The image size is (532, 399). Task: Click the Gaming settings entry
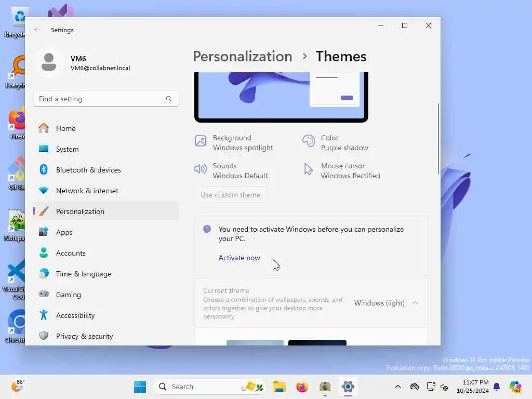pyautogui.click(x=106, y=295)
